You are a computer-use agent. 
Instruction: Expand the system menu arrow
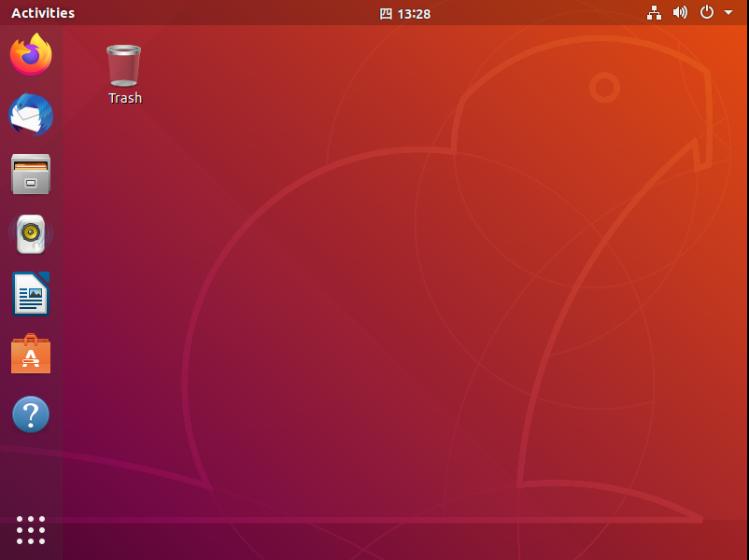(728, 13)
